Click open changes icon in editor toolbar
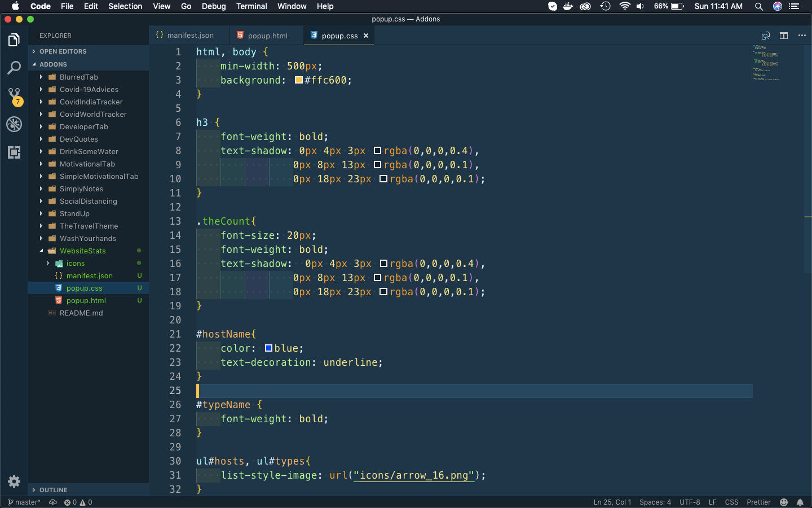 click(766, 36)
